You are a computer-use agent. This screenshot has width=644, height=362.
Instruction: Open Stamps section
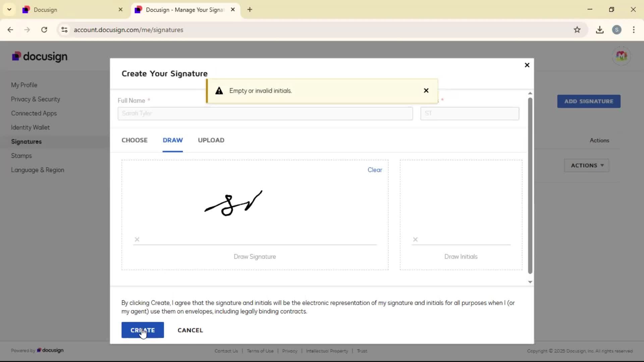click(x=21, y=156)
